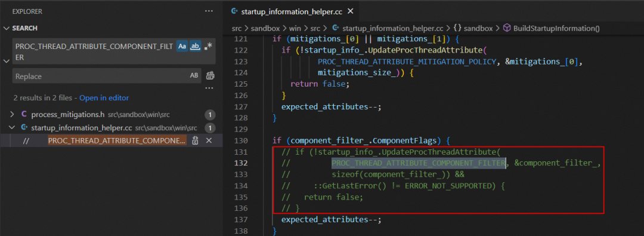The width and height of the screenshot is (644, 236).
Task: Click startup_information_helper.cc in the breadcrumb
Action: coord(392,29)
